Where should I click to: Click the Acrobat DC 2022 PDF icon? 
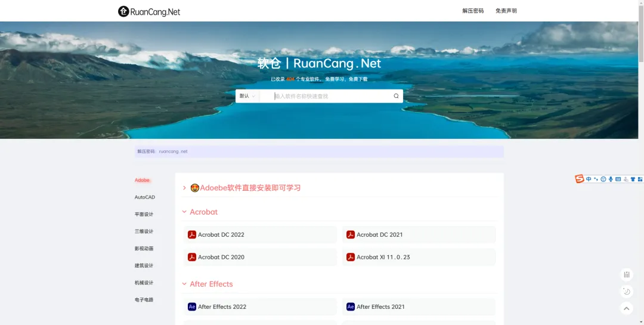tap(192, 234)
